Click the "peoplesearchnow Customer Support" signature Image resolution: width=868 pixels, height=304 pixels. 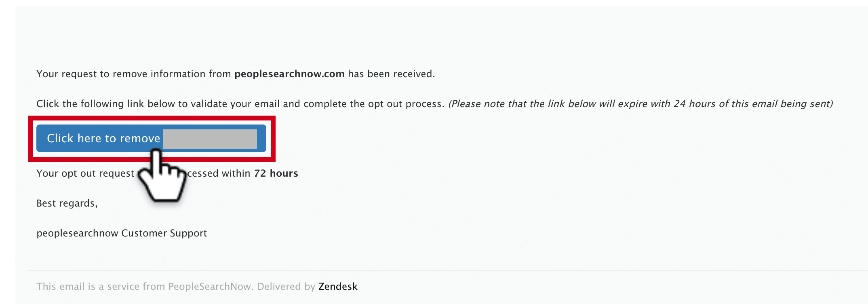[122, 233]
